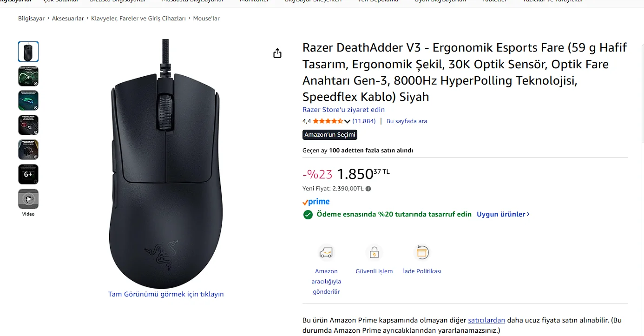Click the green checkmark savings icon
Image resolution: width=644 pixels, height=336 pixels.
(x=308, y=215)
